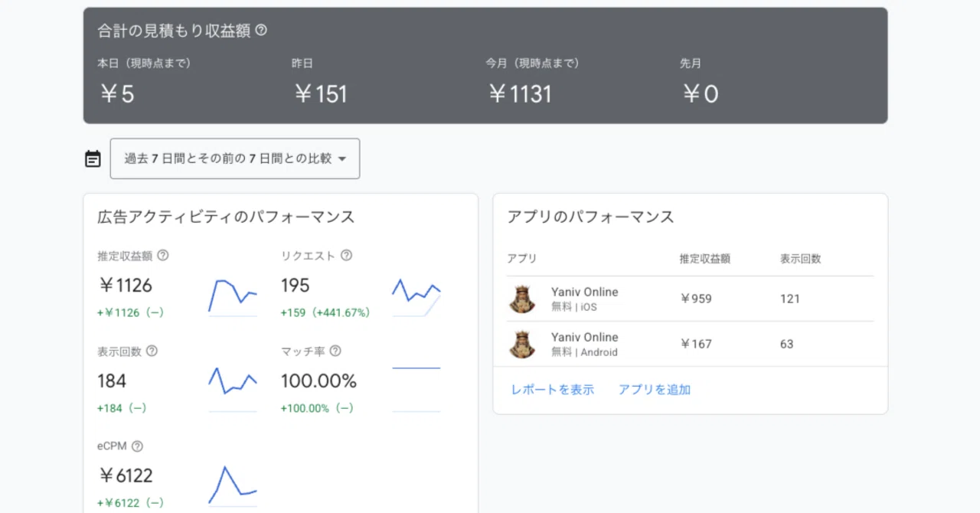
Task: Click アプリを追加 link
Action: click(655, 390)
